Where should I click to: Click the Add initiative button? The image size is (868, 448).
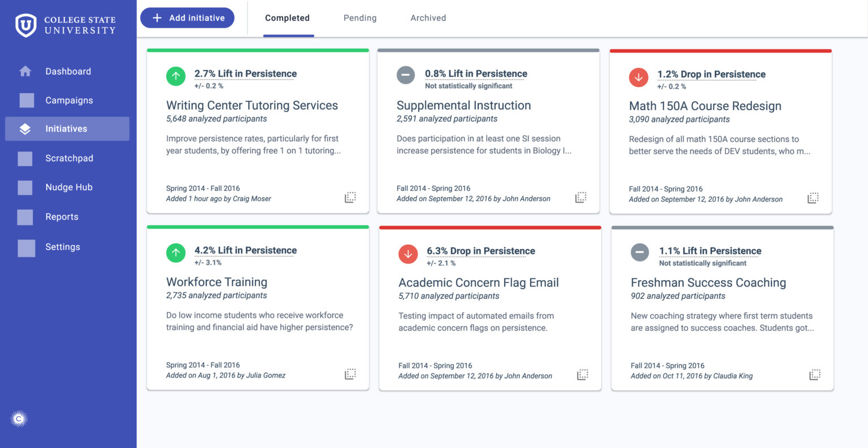pyautogui.click(x=187, y=18)
